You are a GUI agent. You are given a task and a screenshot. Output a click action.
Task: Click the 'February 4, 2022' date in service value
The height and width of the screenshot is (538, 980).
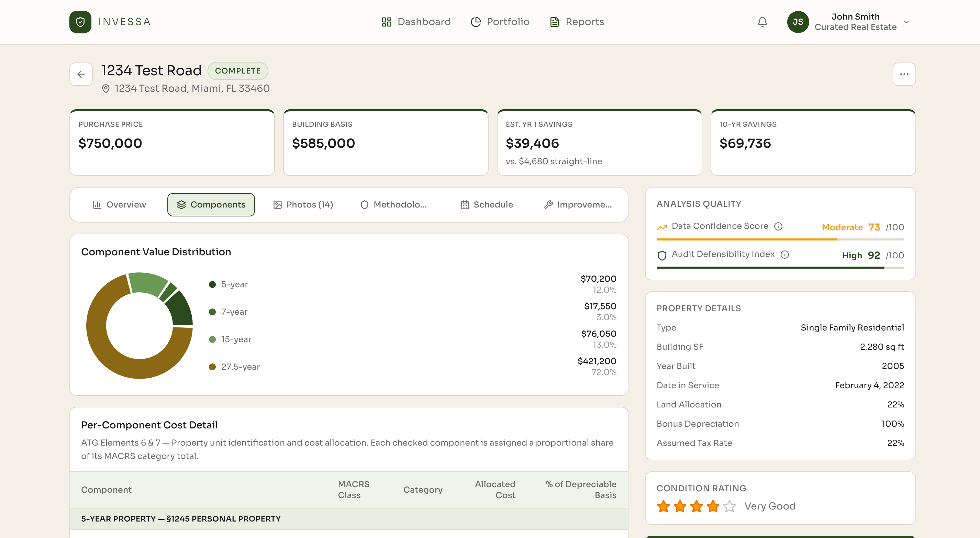(869, 385)
